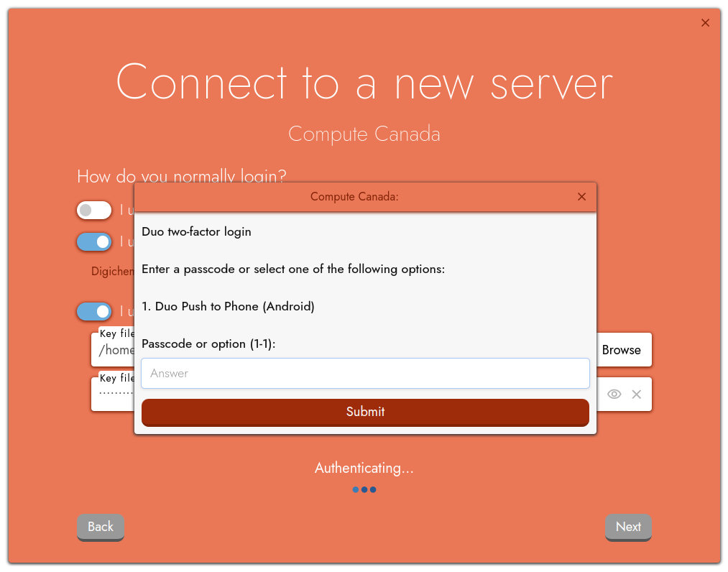Viewport: 728px width, 572px height.
Task: Go Back to the previous step
Action: click(x=101, y=527)
